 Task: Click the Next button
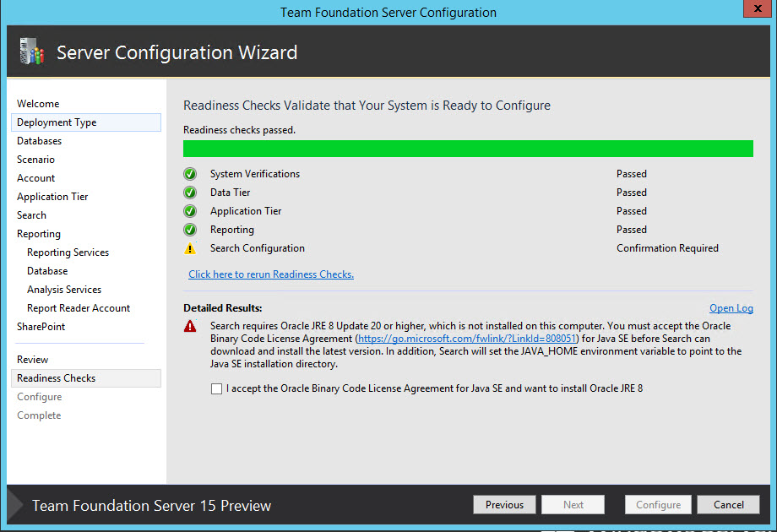pos(573,505)
